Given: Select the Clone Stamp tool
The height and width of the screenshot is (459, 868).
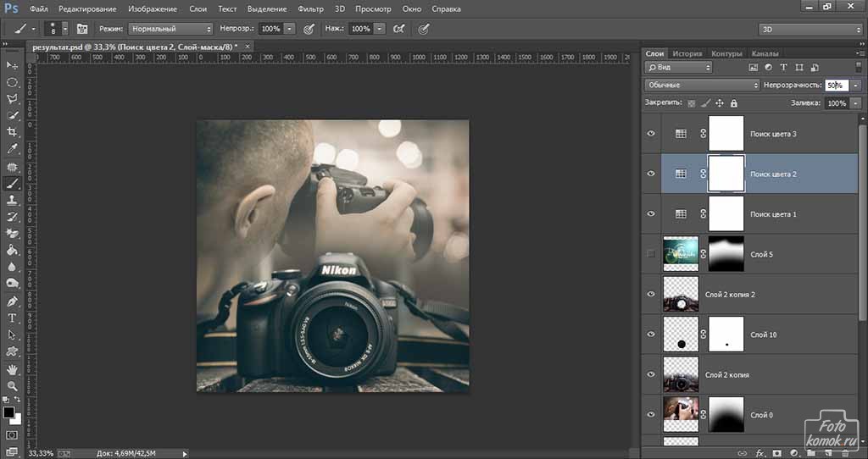Looking at the screenshot, I should click(x=12, y=200).
